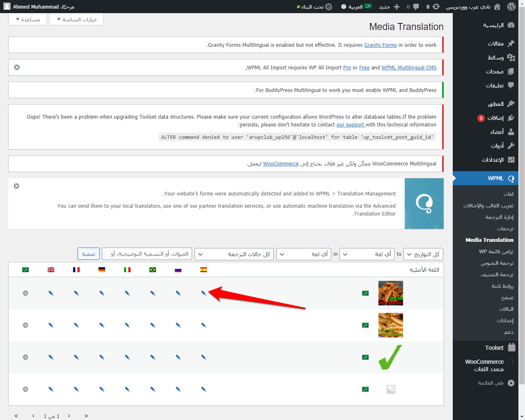Open the second french fries thumbnail

coord(391,325)
